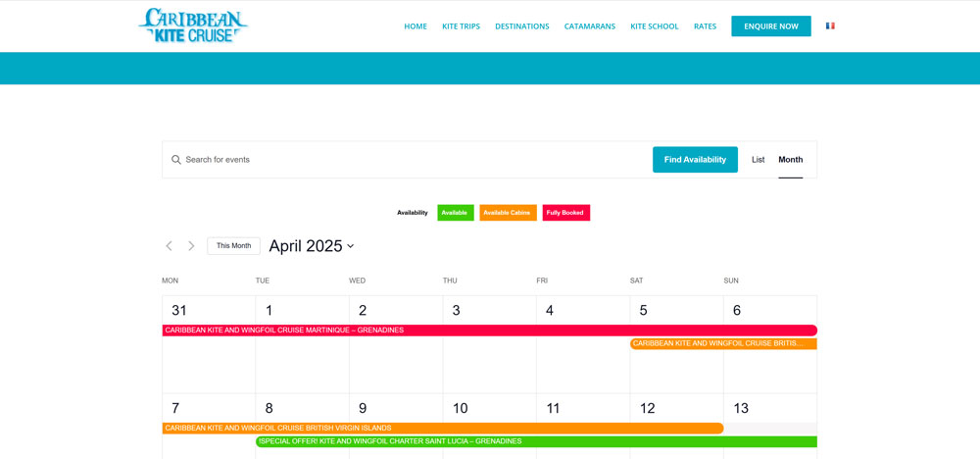
Task: Open the British Virgin Islands event starting Monday 7
Action: click(x=443, y=429)
